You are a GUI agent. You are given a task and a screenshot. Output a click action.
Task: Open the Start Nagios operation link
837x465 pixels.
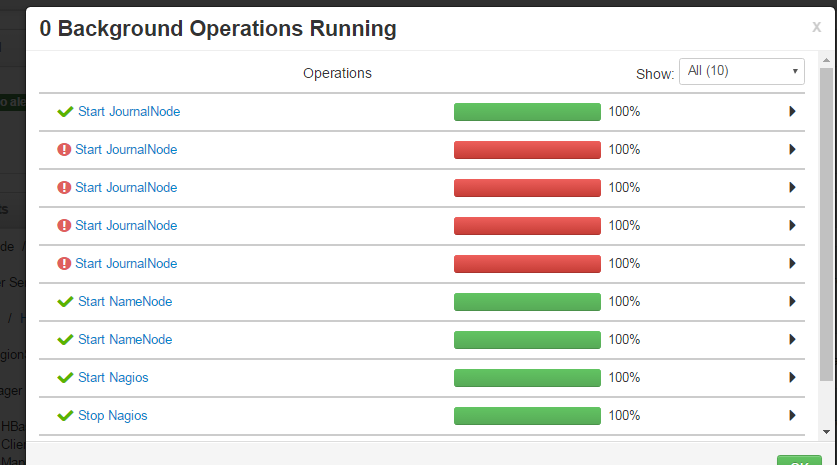tap(113, 378)
